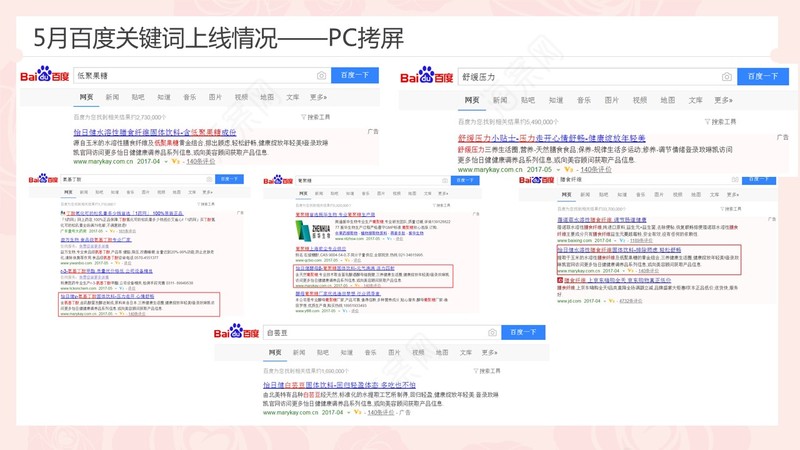Open 搜索工具 filter in 低聚果糖 search

click(x=316, y=117)
